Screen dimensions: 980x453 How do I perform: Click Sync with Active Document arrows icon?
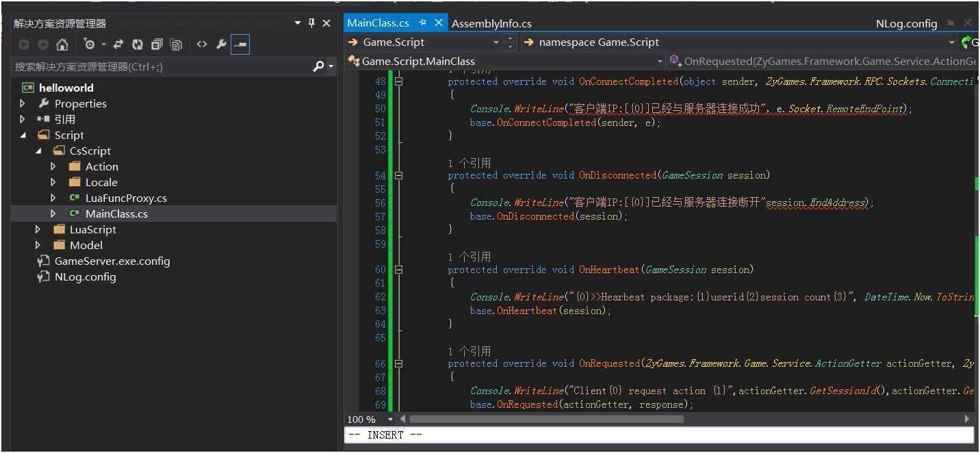point(118,44)
